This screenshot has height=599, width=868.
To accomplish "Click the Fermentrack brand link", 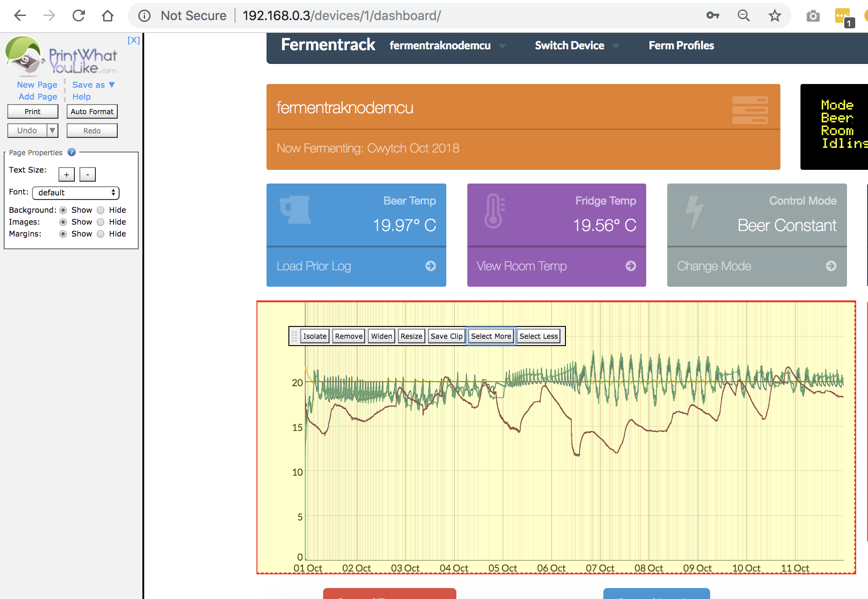I will click(x=328, y=45).
